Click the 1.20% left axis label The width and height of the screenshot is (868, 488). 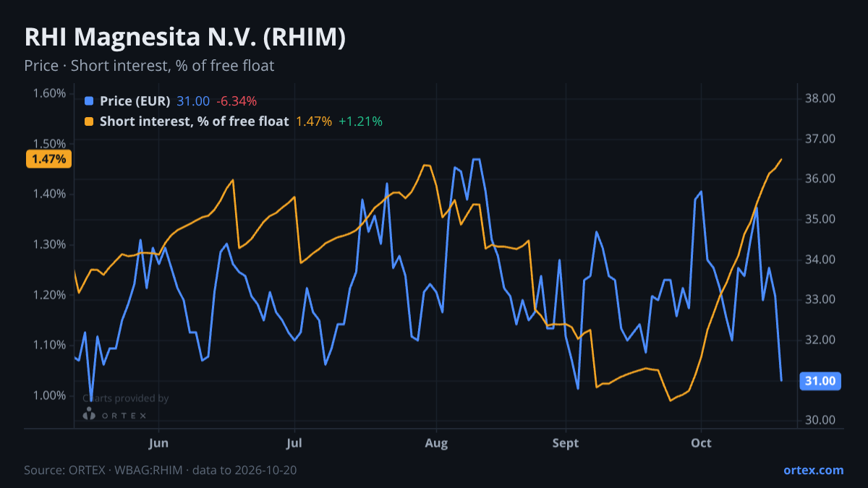tap(49, 295)
